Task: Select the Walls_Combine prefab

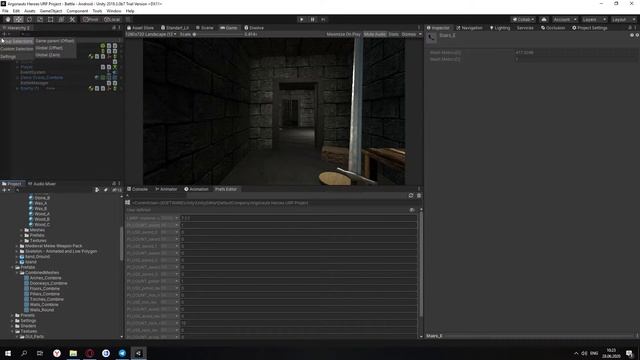Action: (44, 304)
